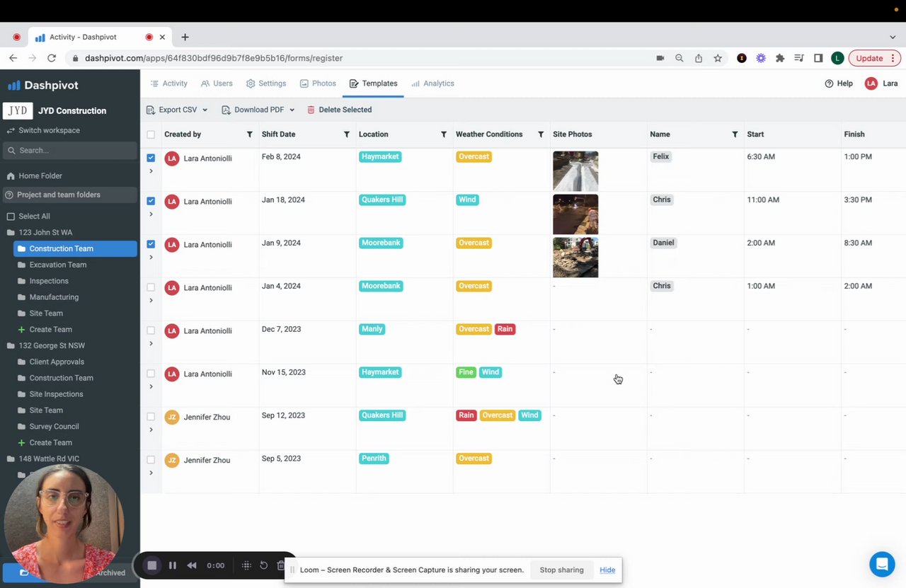The width and height of the screenshot is (906, 588).
Task: Open the Analytics tab
Action: point(432,83)
